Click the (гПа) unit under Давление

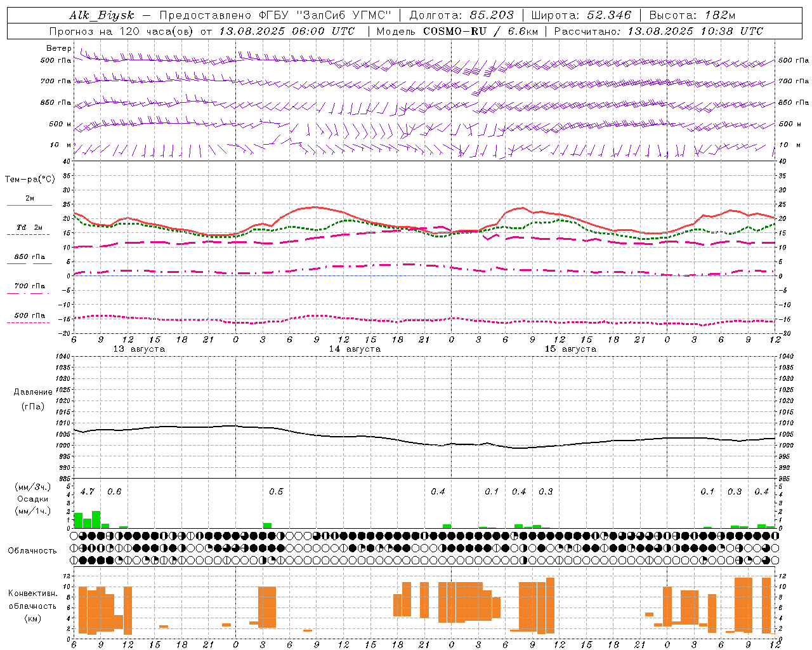coord(33,406)
